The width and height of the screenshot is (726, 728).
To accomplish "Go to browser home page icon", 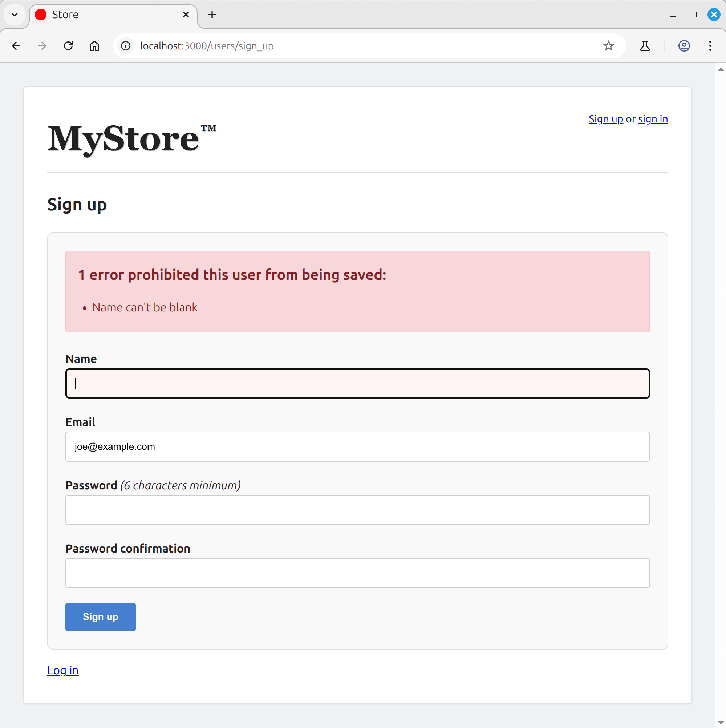I will tap(94, 46).
